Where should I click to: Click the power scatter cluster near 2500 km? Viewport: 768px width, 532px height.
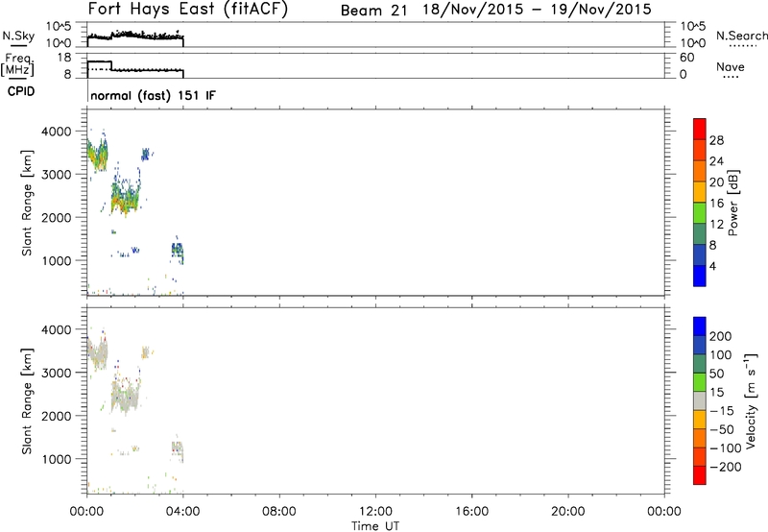pyautogui.click(x=126, y=196)
